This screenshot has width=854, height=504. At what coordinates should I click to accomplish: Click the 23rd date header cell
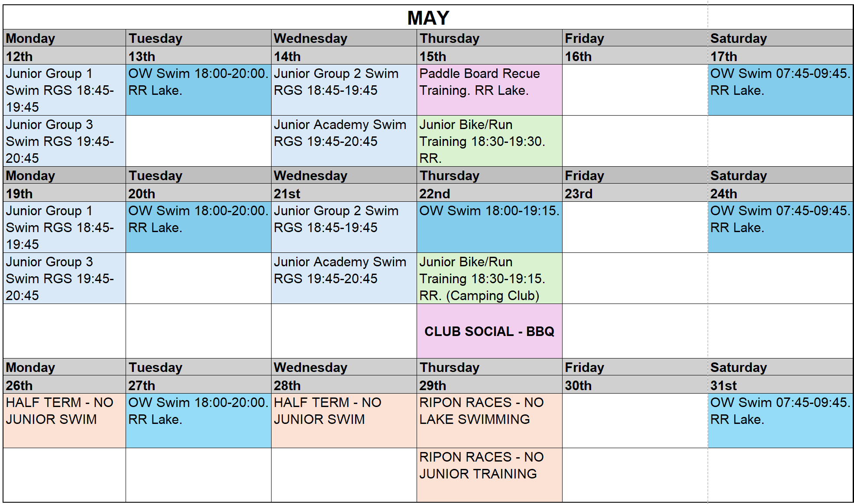[635, 194]
